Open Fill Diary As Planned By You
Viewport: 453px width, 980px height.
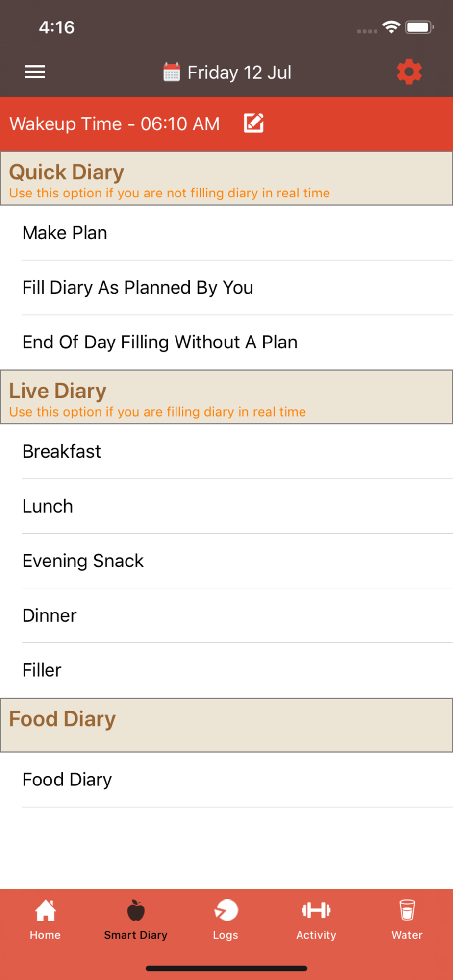(226, 288)
